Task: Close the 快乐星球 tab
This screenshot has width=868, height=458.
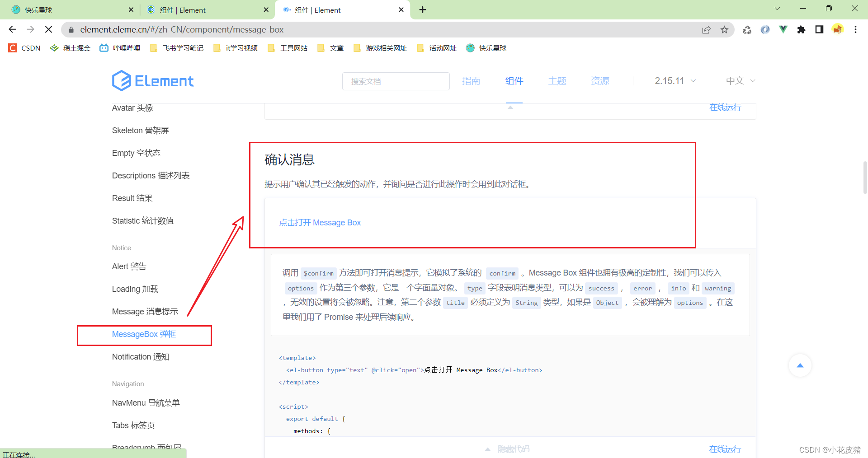Action: tap(131, 10)
